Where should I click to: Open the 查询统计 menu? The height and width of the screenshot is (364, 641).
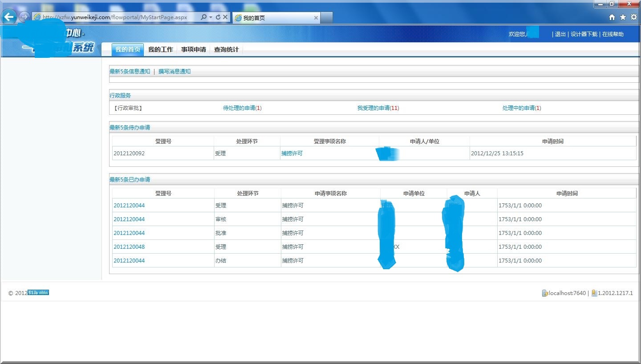[227, 49]
